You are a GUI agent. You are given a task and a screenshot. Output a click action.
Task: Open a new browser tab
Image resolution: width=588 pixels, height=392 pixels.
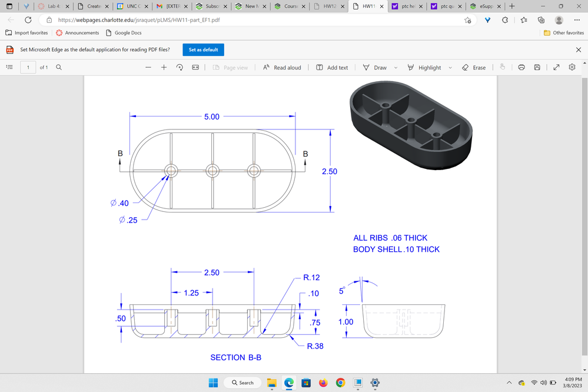[x=512, y=6]
